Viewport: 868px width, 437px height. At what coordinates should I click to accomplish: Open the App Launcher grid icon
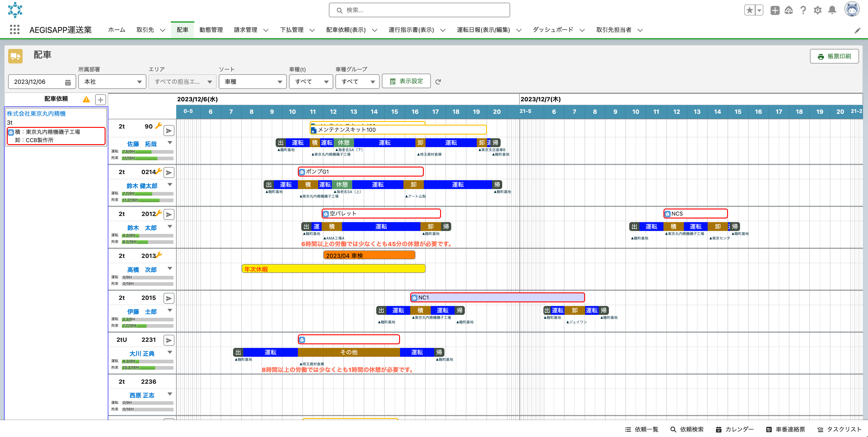point(14,30)
